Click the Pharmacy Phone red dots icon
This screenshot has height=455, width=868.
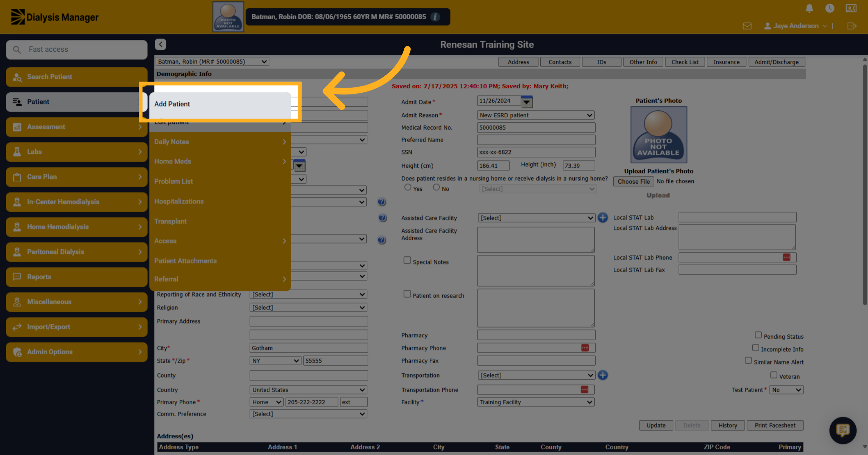click(x=585, y=347)
